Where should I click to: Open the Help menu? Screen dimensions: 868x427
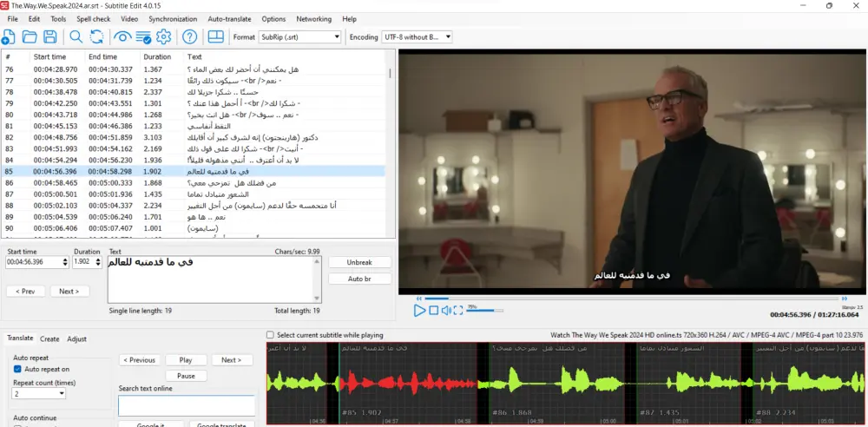pos(349,19)
